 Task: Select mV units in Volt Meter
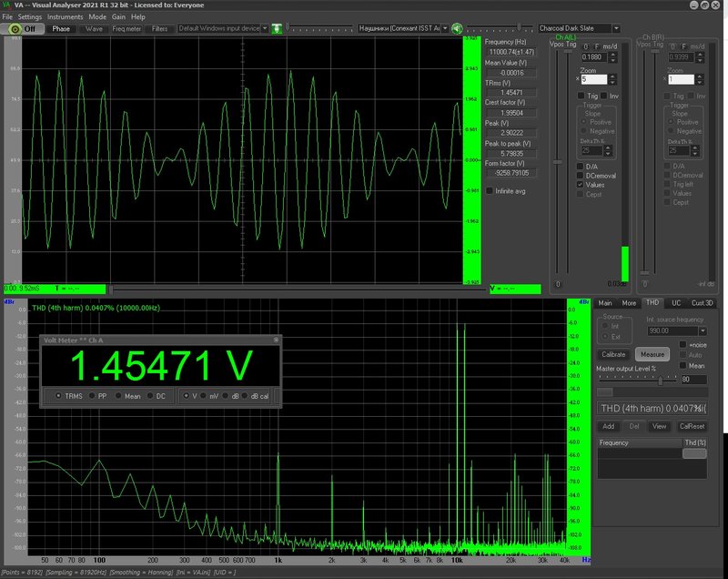(x=203, y=396)
